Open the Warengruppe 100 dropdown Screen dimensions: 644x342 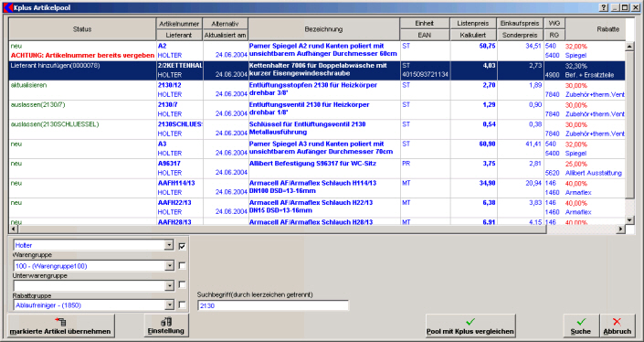(169, 266)
